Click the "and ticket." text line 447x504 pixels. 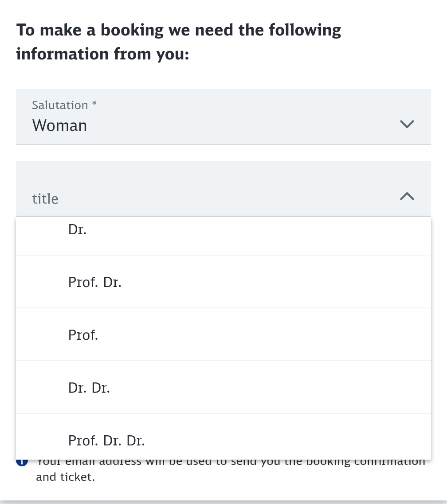click(x=66, y=477)
